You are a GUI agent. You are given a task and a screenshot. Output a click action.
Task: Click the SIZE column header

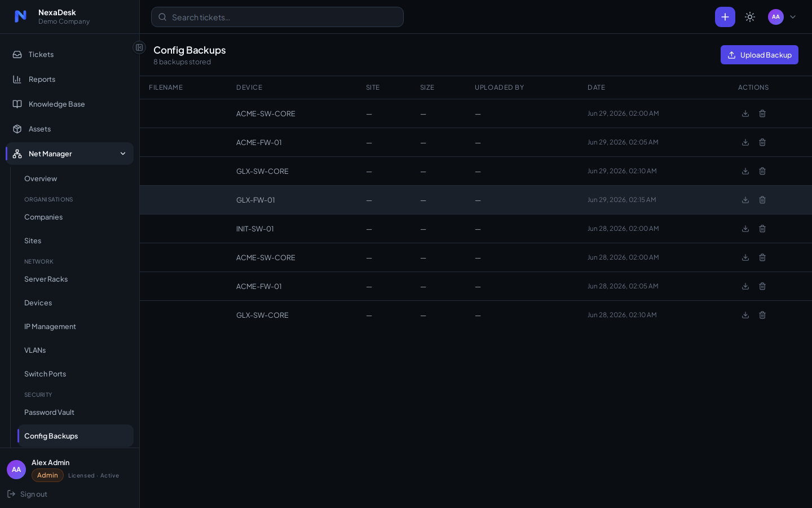tap(427, 87)
